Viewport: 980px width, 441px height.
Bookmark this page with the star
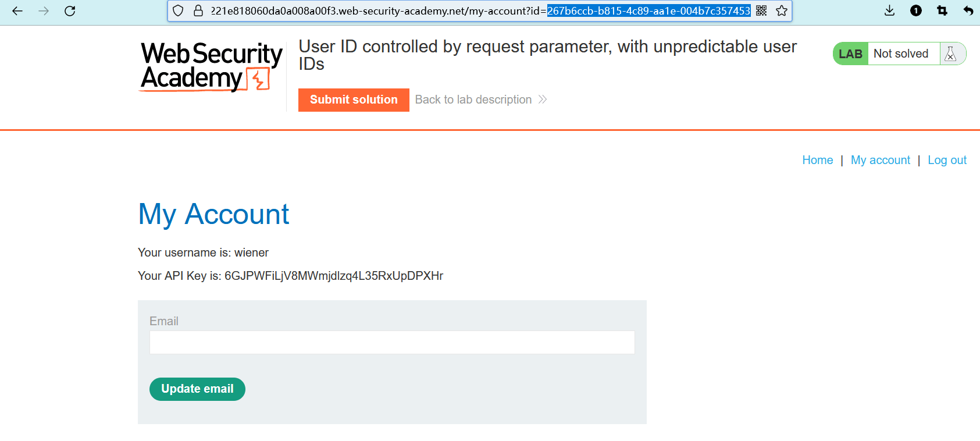coord(782,11)
